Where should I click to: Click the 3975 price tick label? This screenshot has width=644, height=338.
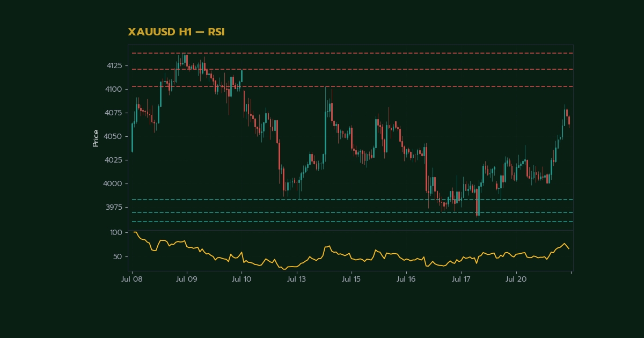(x=114, y=207)
